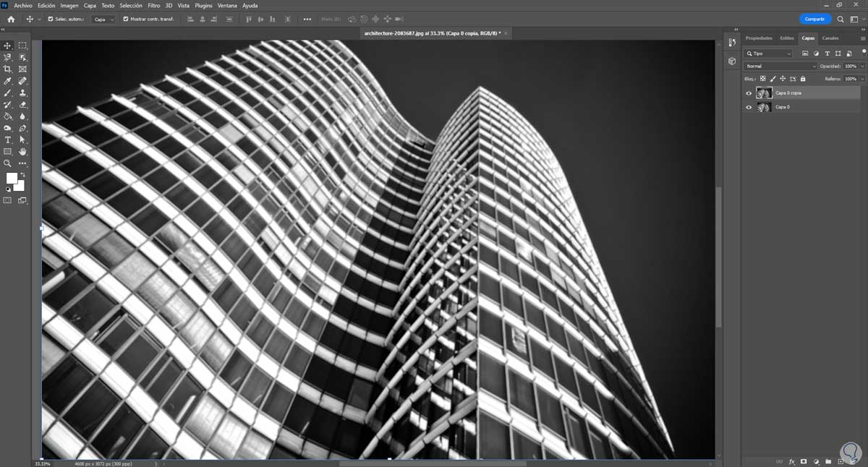
Task: Select the Hand tool
Action: click(22, 152)
